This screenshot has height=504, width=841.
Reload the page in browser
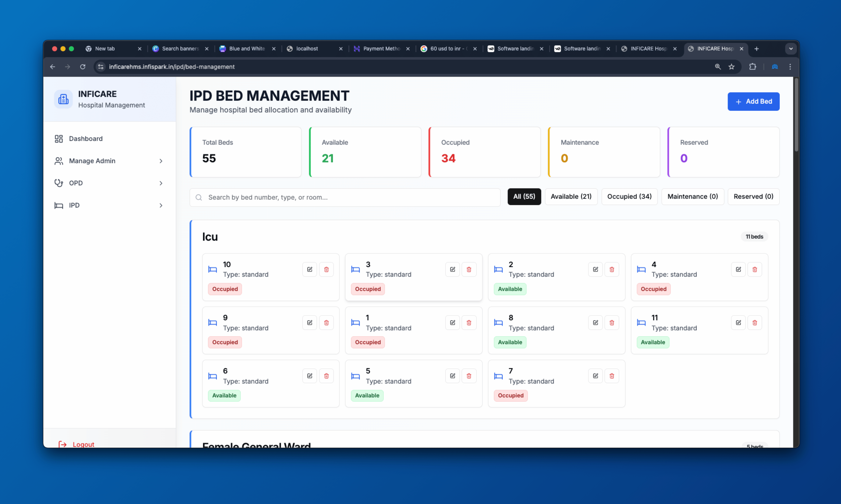pyautogui.click(x=83, y=67)
